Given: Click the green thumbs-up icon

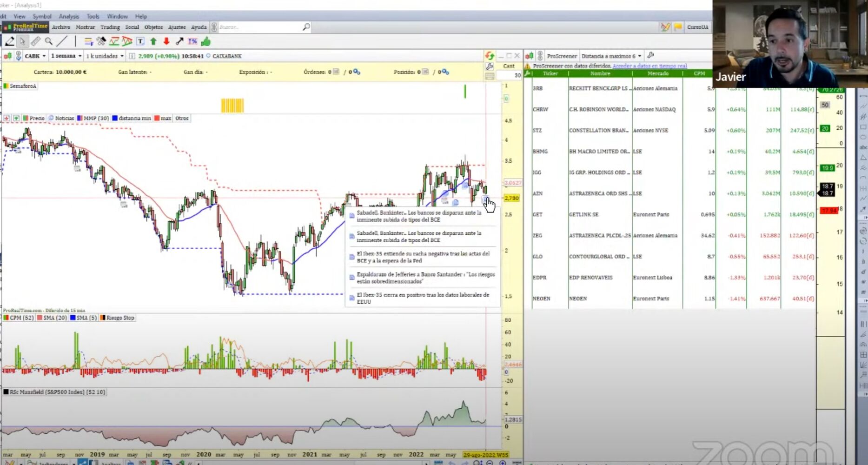Looking at the screenshot, I should [x=205, y=42].
